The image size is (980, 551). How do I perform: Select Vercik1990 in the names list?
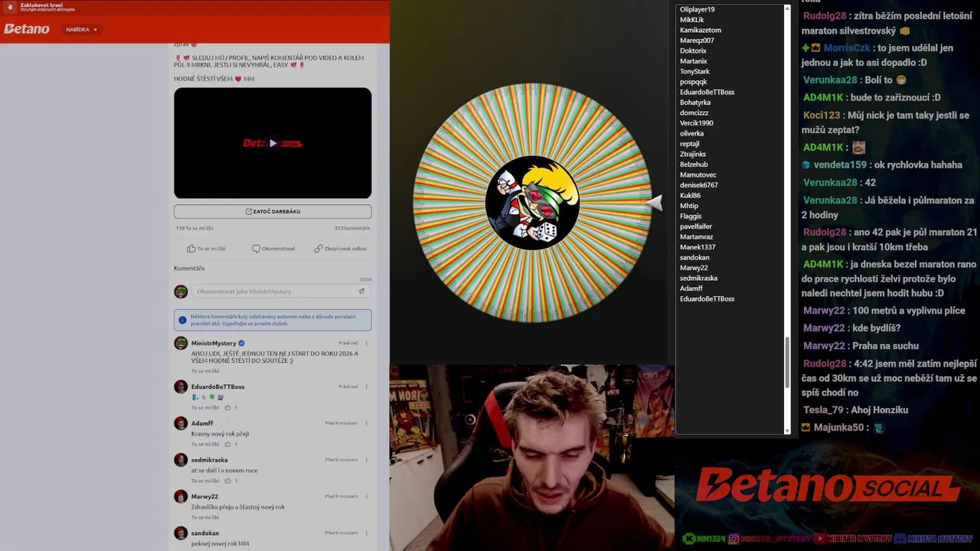coord(697,123)
